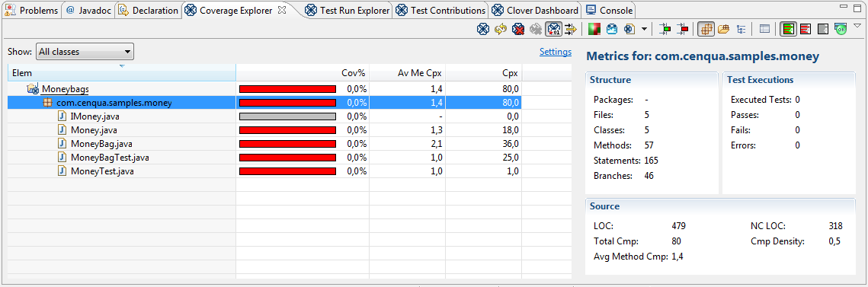Toggle the red-only coverage-in-editors icon
This screenshot has height=287, width=868.
pyautogui.click(x=806, y=29)
